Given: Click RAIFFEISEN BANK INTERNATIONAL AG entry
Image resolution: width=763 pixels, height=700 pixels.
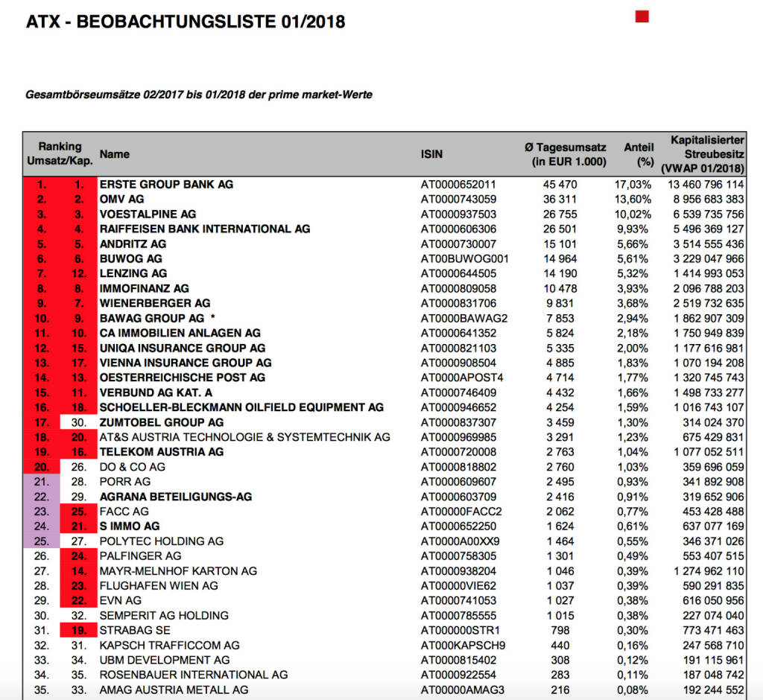Looking at the screenshot, I should 205,229.
